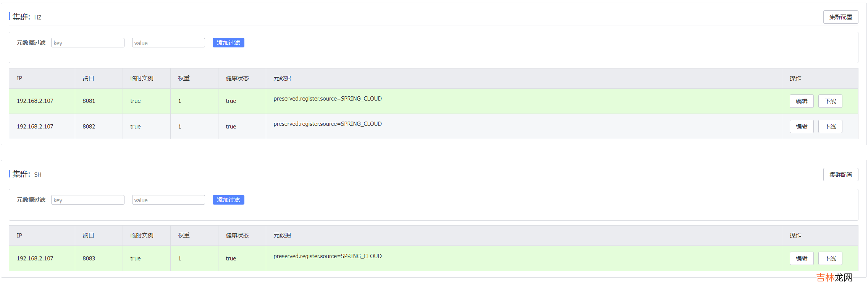Click the 健康状态 column header in HZ table
Screen dimensions: 868x291
pos(237,78)
